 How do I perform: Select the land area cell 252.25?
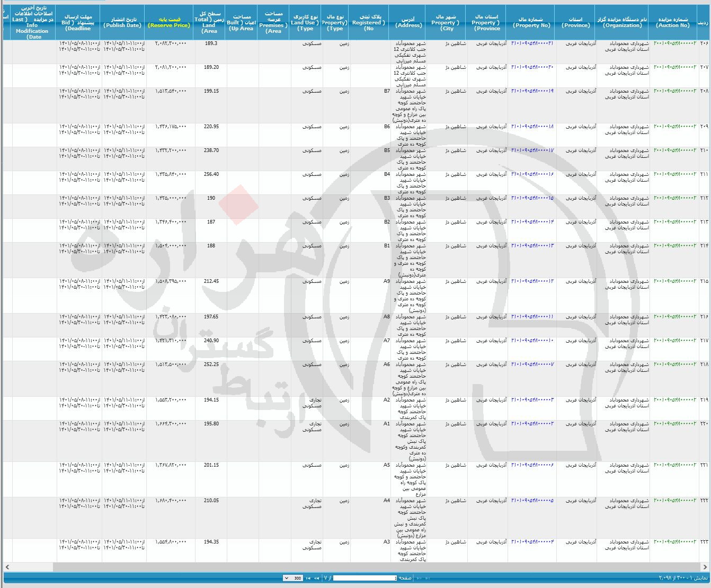(x=211, y=364)
